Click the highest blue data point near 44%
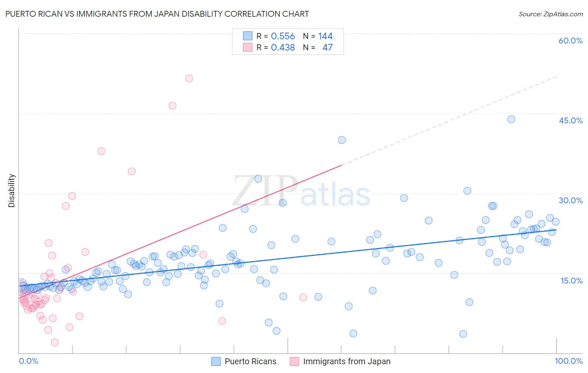This screenshot has height=373, width=588. pos(511,119)
